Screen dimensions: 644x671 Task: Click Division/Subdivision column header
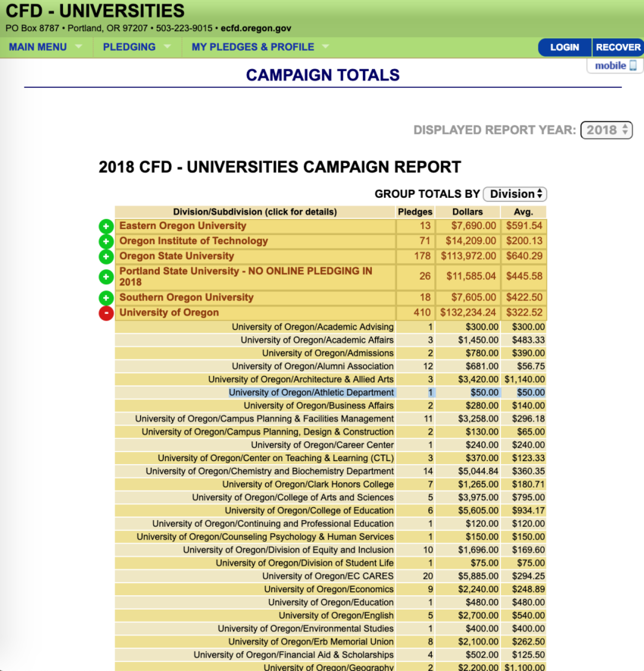pos(255,212)
